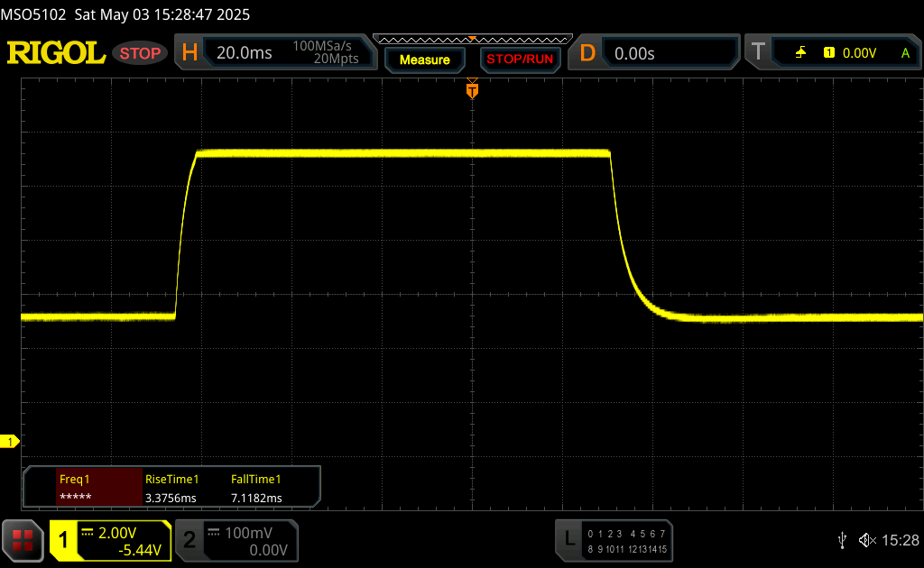Toggle channel 1 on or off
Viewport: 924px width, 568px height.
click(x=64, y=541)
